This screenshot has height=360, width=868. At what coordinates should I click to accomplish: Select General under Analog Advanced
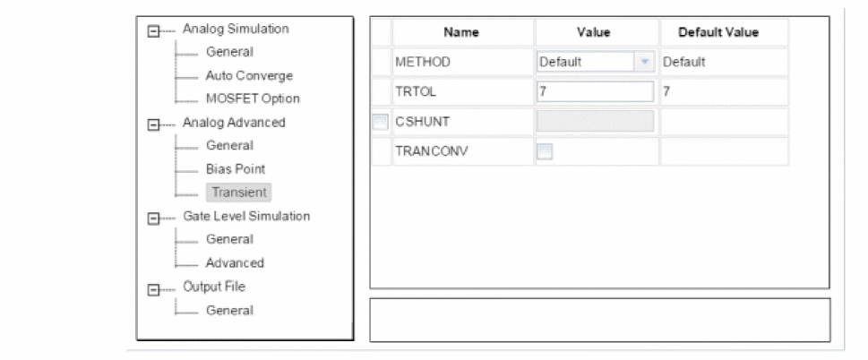click(x=229, y=146)
